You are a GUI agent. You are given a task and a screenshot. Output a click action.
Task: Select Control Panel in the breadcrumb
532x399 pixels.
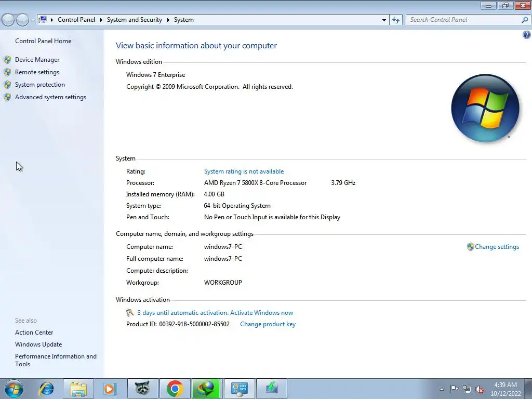click(76, 20)
